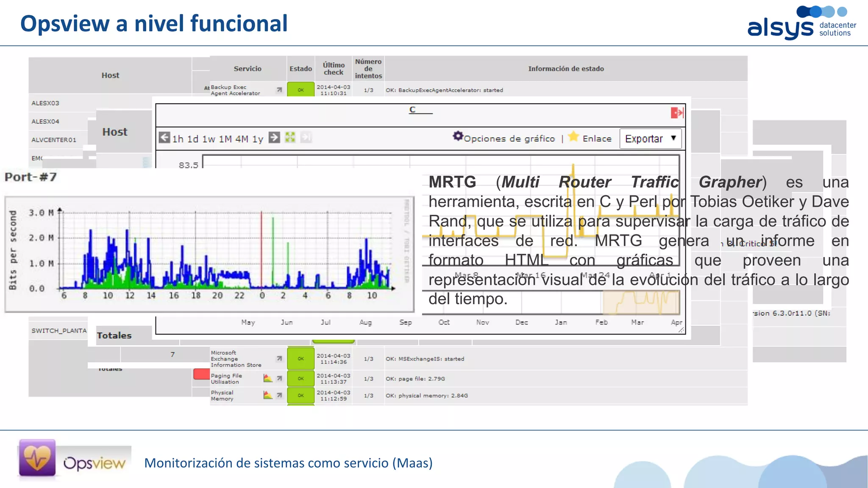The image size is (868, 488).
Task: Click arrow icon for Microsoft Exchange Information Store
Action: point(279,359)
